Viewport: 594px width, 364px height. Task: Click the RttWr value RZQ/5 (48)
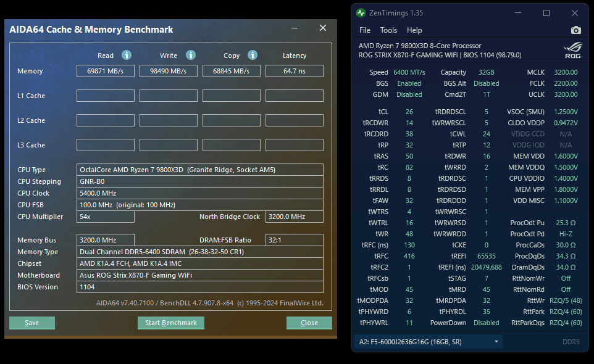(x=566, y=300)
